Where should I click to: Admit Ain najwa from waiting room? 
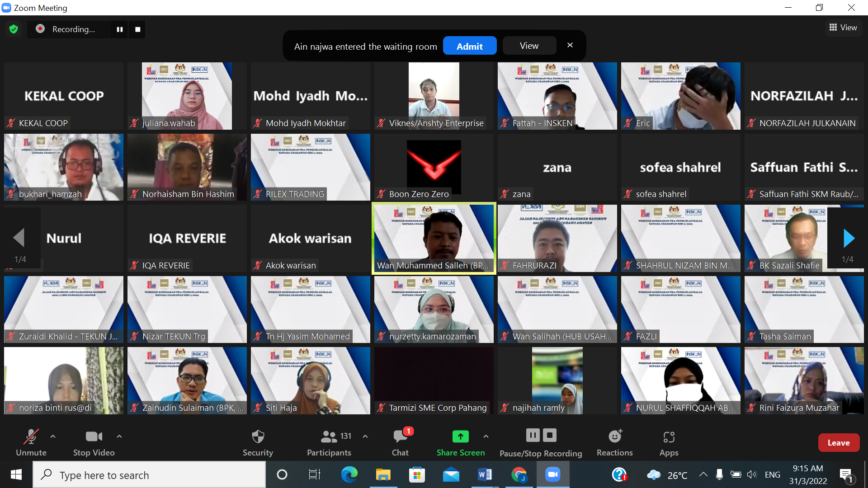coord(469,46)
